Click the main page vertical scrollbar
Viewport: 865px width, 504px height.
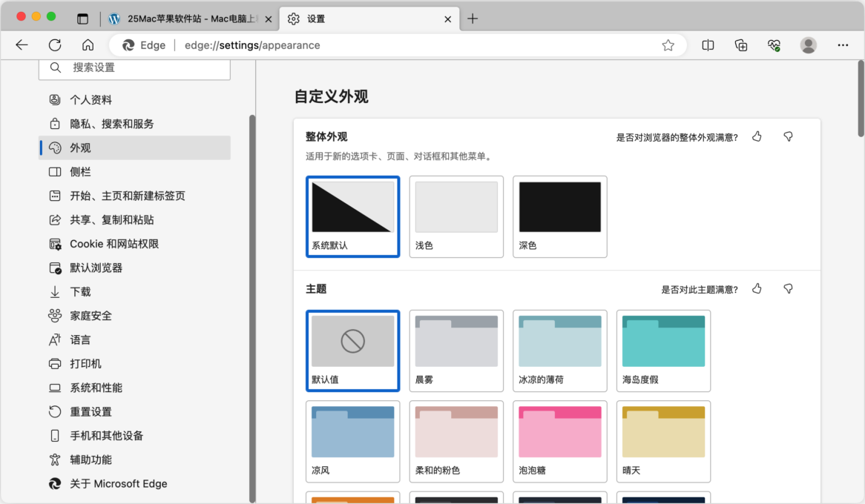pyautogui.click(x=861, y=99)
